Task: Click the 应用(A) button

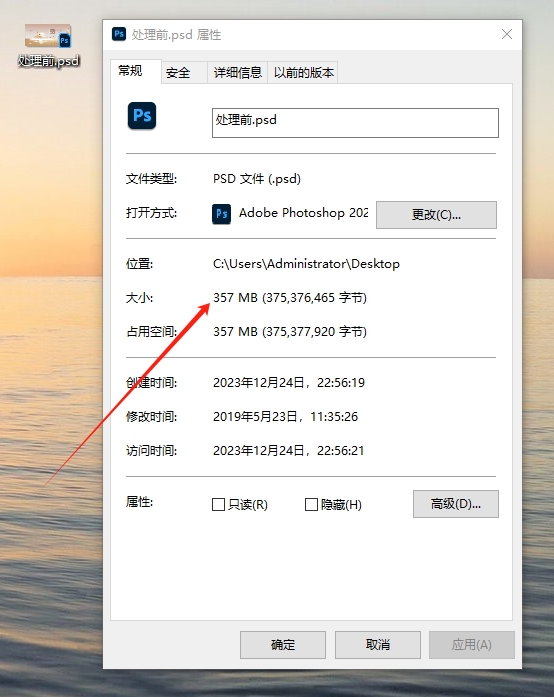Action: (472, 645)
